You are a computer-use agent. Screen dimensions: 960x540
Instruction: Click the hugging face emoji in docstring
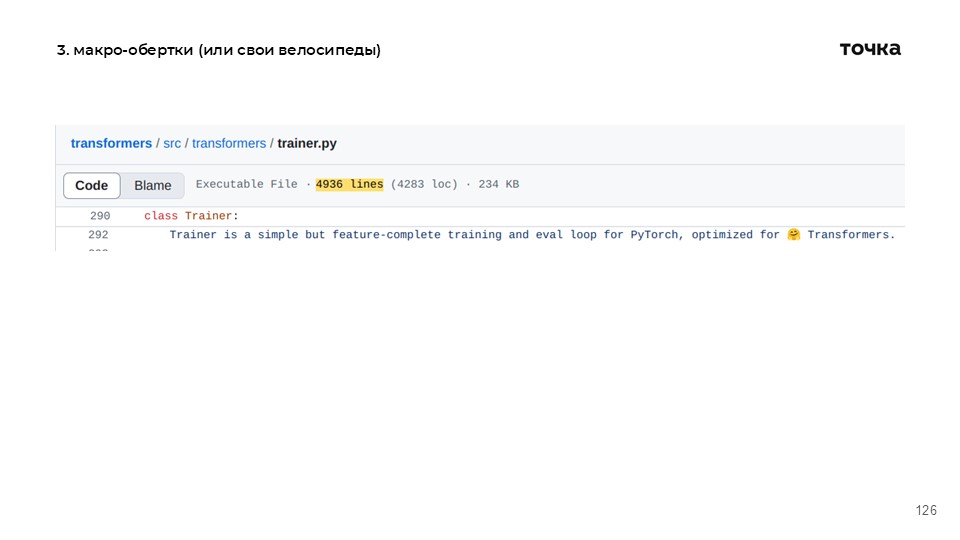click(x=793, y=234)
